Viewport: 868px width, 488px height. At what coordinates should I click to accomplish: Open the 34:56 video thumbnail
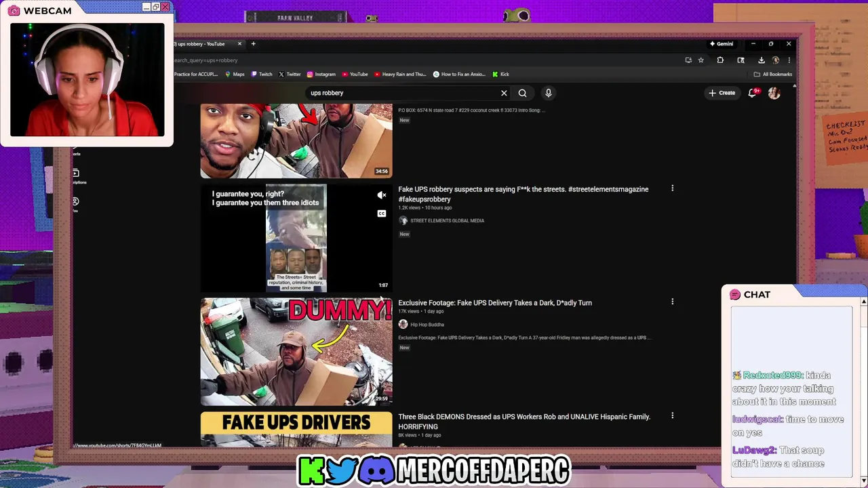pos(296,141)
